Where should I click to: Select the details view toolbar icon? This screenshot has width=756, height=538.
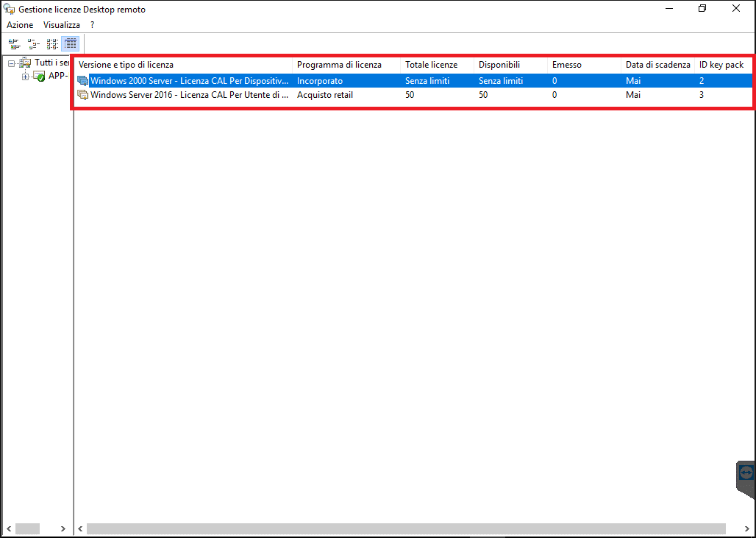click(x=71, y=44)
